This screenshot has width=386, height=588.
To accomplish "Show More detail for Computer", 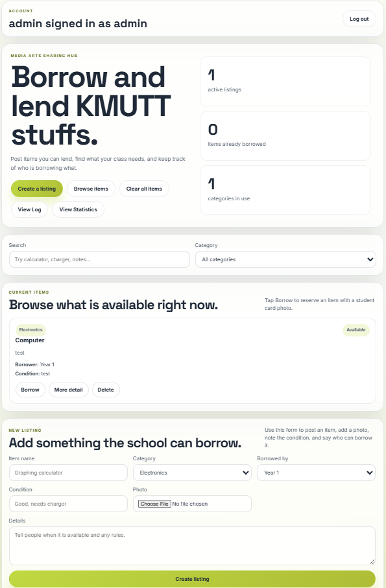I will click(68, 390).
